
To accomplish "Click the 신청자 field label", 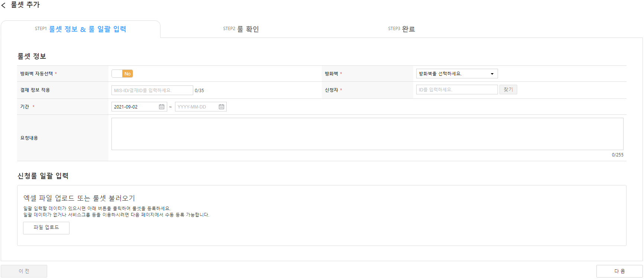I will 331,90.
